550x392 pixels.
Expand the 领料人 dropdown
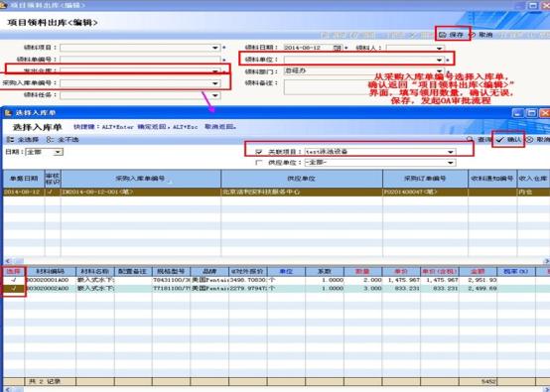[439, 48]
